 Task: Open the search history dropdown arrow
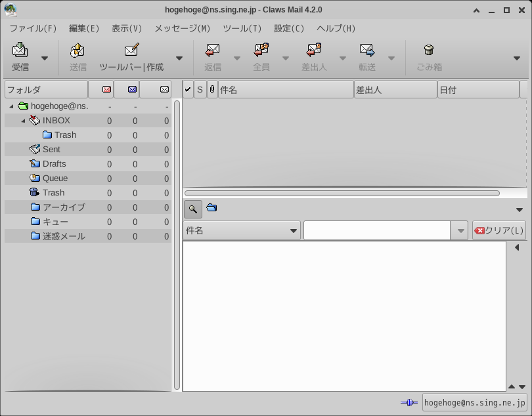click(460, 231)
